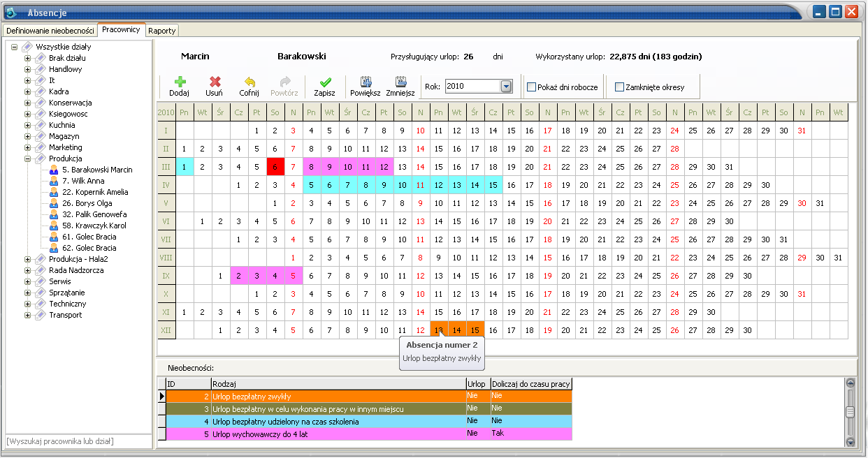Expand the Brak działu node
The image size is (868, 458).
28,58
